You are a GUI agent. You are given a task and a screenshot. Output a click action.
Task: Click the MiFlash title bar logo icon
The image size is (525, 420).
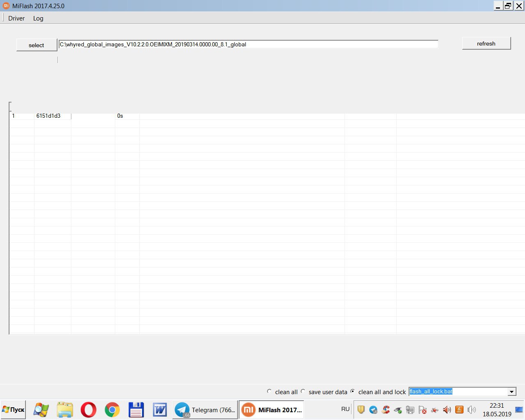6,6
